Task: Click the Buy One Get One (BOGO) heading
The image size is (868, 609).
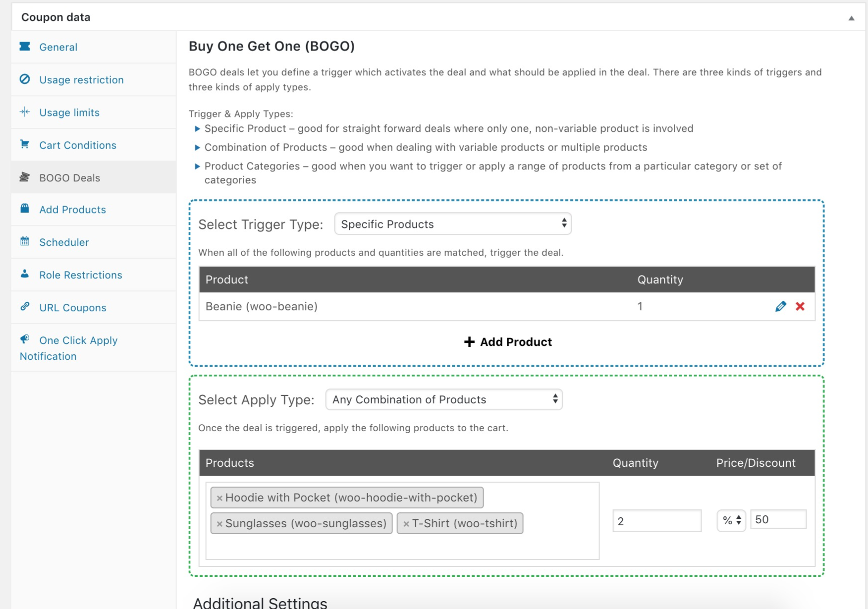Action: 271,46
